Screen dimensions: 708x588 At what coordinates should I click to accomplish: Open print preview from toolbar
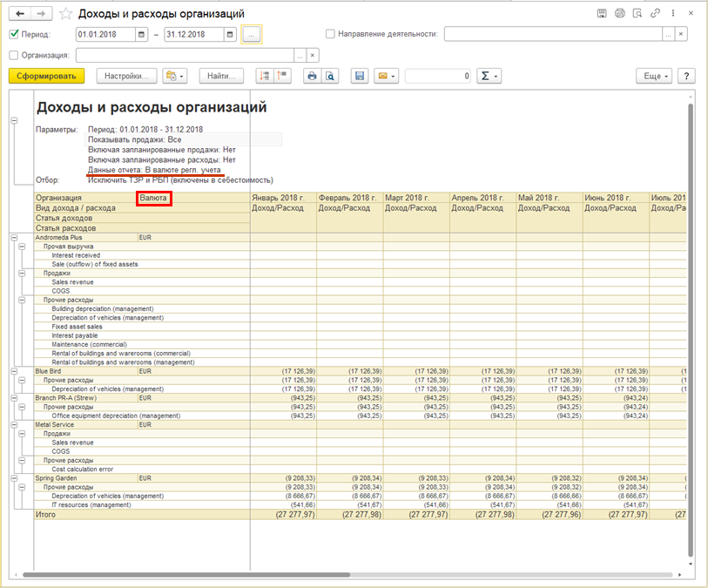coord(330,76)
